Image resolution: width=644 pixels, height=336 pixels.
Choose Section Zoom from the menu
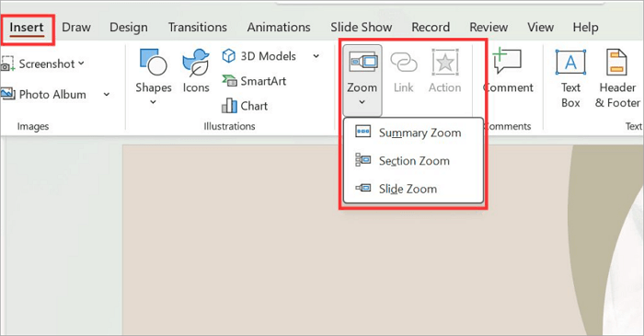point(414,160)
